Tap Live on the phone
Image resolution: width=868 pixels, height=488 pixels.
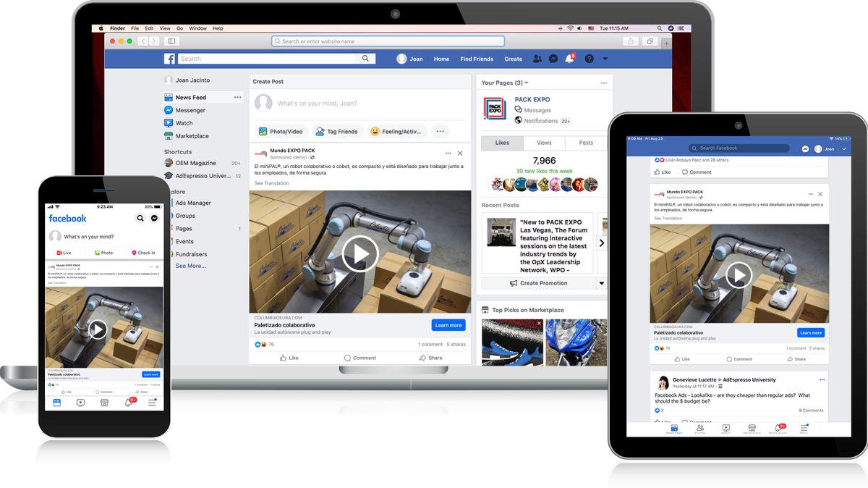(x=64, y=253)
